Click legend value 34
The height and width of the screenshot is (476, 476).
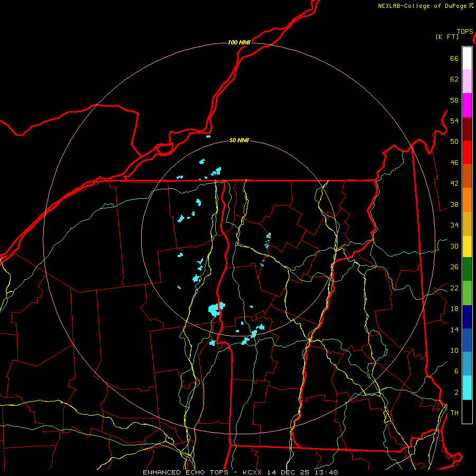[454, 225]
